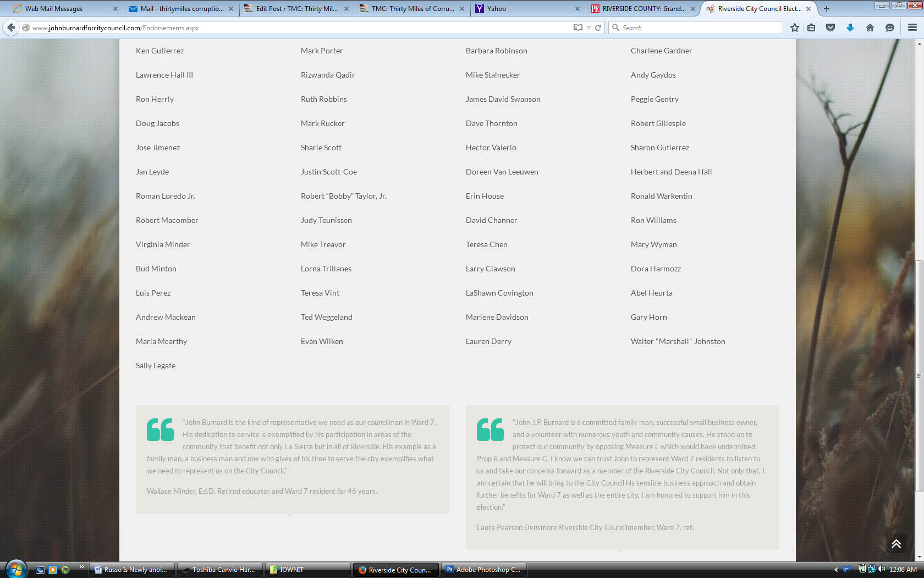Open the downloads arrow icon
This screenshot has width=924, height=578.
[850, 28]
